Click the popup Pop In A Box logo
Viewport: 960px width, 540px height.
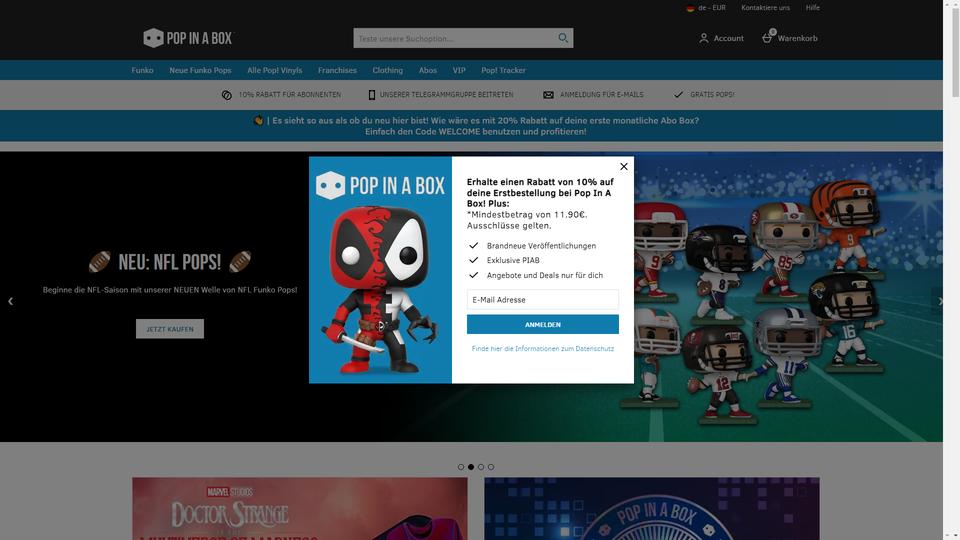pyautogui.click(x=380, y=185)
